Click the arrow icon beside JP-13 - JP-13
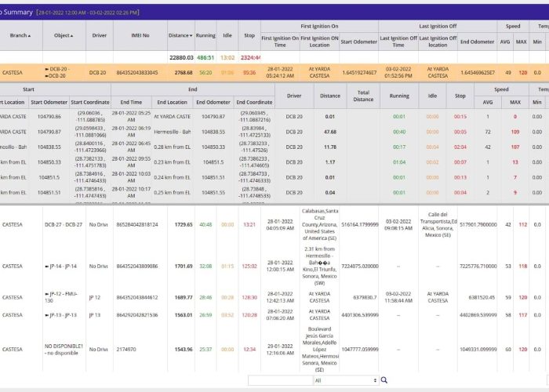Screen dimensions: 549x392 click(x=47, y=314)
